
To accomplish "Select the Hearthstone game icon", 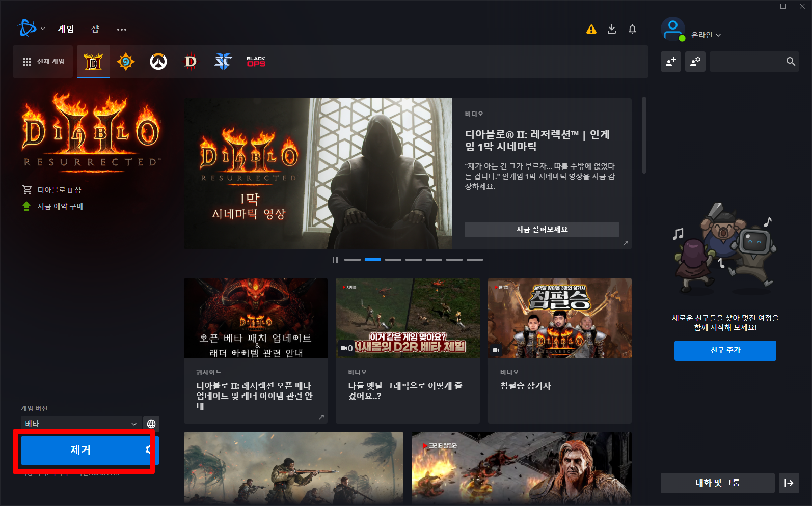I will [126, 62].
